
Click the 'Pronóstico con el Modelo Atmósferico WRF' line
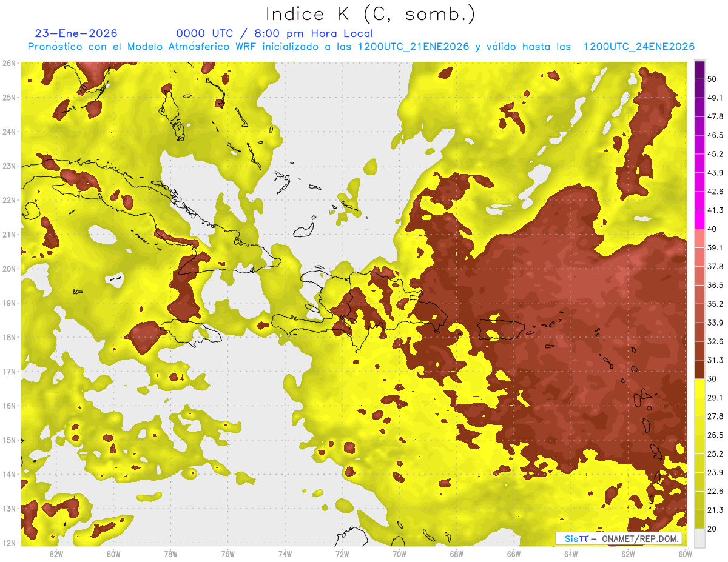[361, 47]
